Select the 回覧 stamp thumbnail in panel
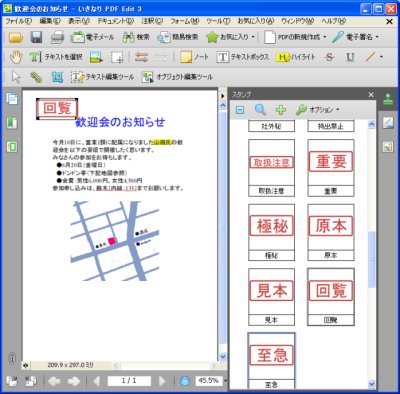 pos(331,297)
